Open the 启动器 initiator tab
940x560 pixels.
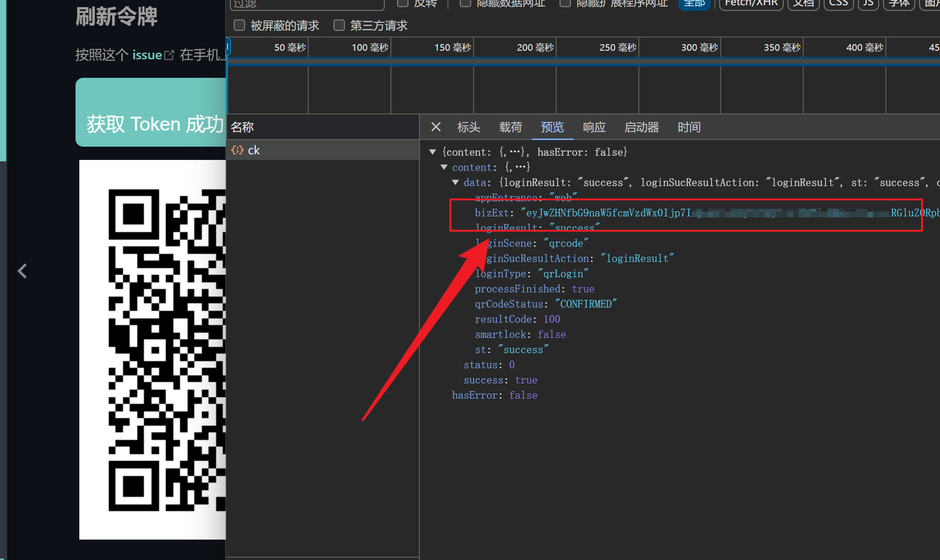point(642,127)
